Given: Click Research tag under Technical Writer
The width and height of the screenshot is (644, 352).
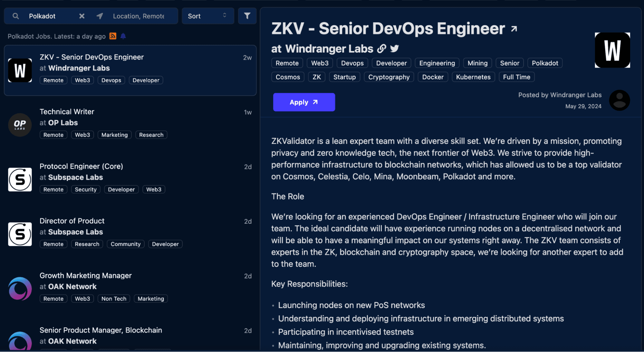Looking at the screenshot, I should tap(151, 135).
